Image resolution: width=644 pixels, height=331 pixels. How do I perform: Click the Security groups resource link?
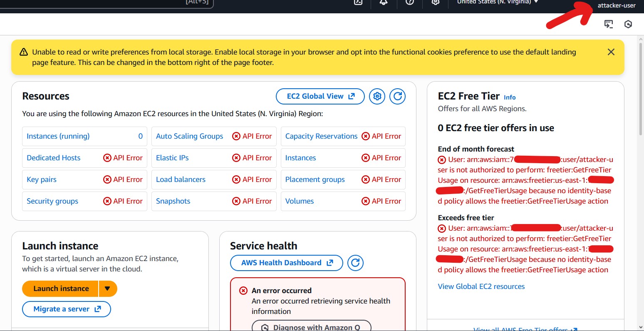pos(52,201)
